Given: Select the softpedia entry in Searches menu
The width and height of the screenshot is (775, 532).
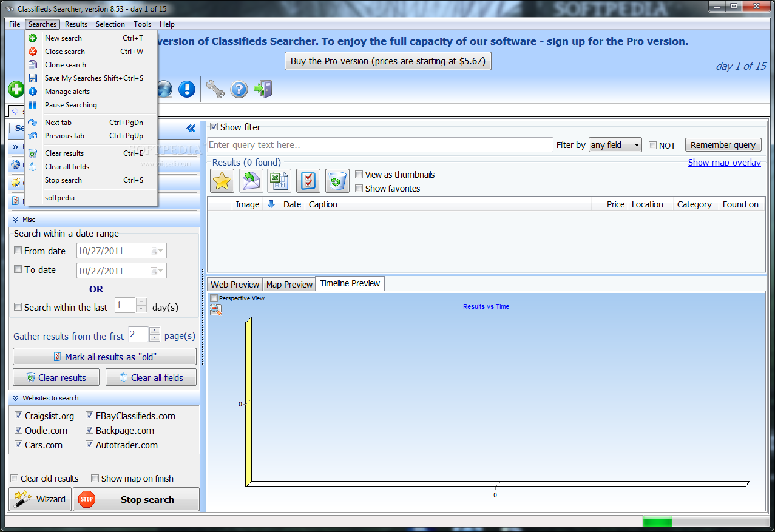Looking at the screenshot, I should tap(91, 198).
